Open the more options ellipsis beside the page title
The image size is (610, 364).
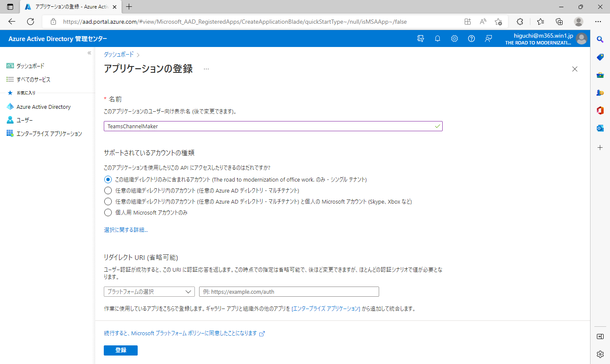click(206, 69)
